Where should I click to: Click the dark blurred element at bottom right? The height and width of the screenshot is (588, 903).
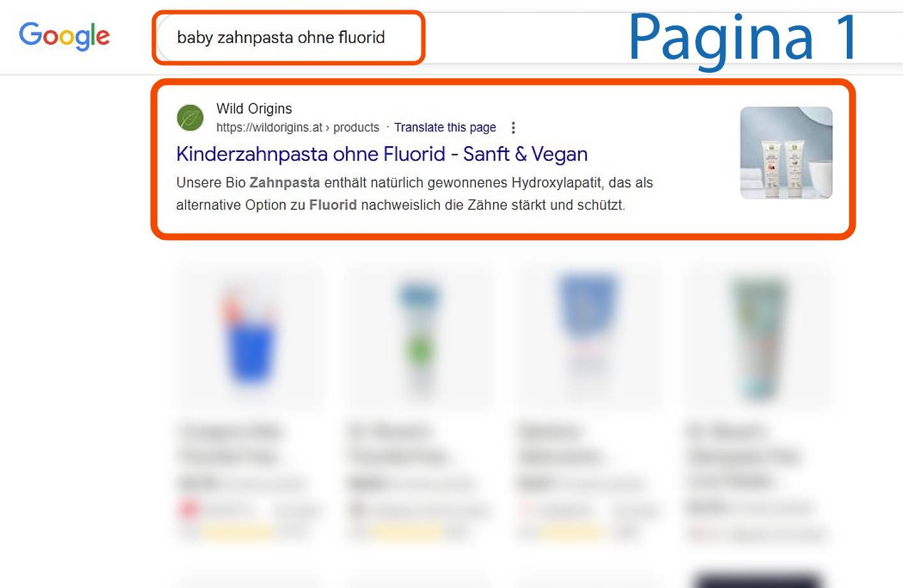click(758, 580)
